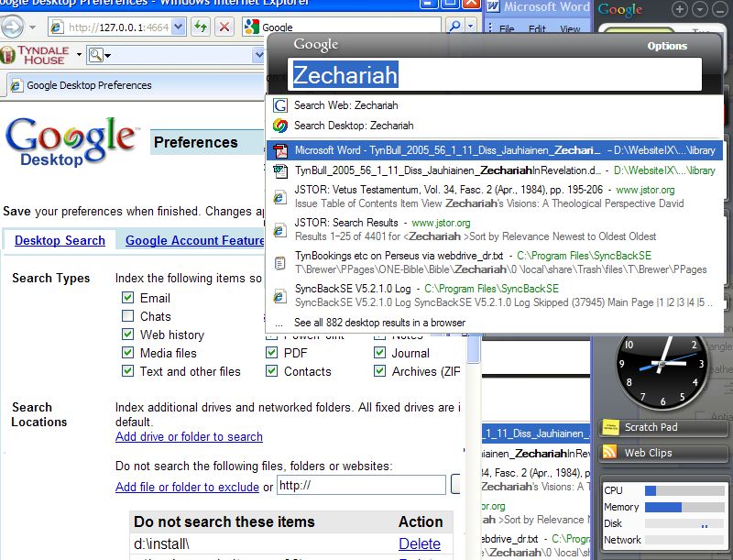Click the Zechariah quick search input field

click(495, 74)
